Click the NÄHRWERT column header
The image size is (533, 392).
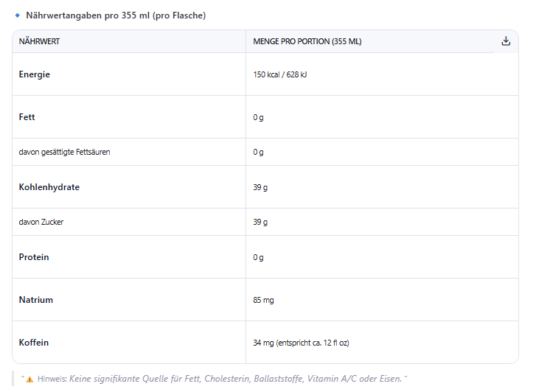point(39,42)
